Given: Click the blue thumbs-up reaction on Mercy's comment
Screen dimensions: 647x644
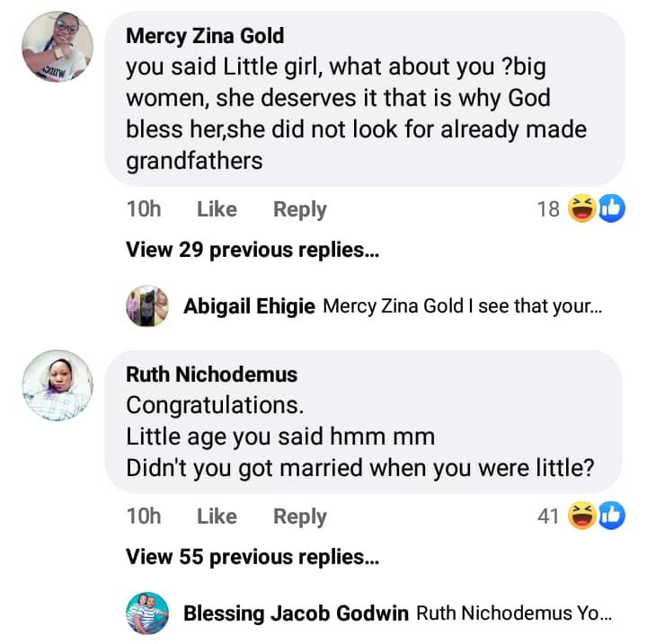Looking at the screenshot, I should (x=611, y=210).
